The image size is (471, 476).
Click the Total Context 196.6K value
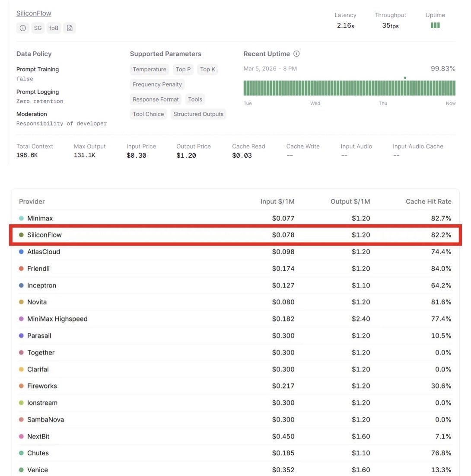pyautogui.click(x=27, y=155)
